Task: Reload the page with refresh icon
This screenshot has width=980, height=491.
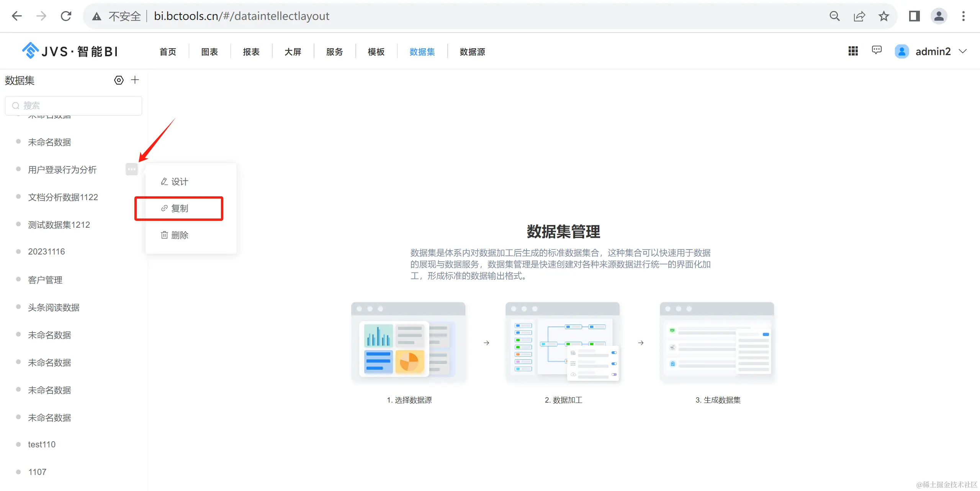Action: click(66, 16)
